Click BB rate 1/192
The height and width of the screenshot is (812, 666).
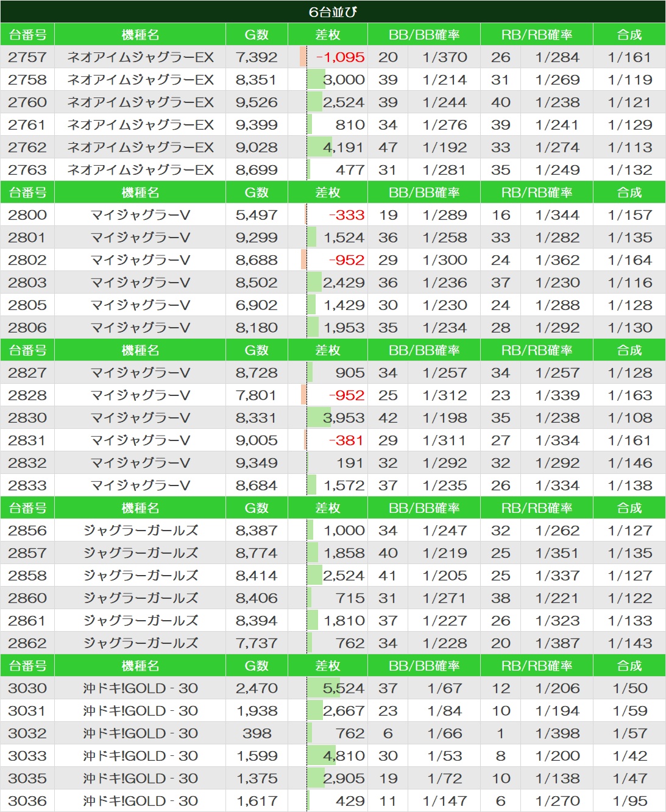445,147
